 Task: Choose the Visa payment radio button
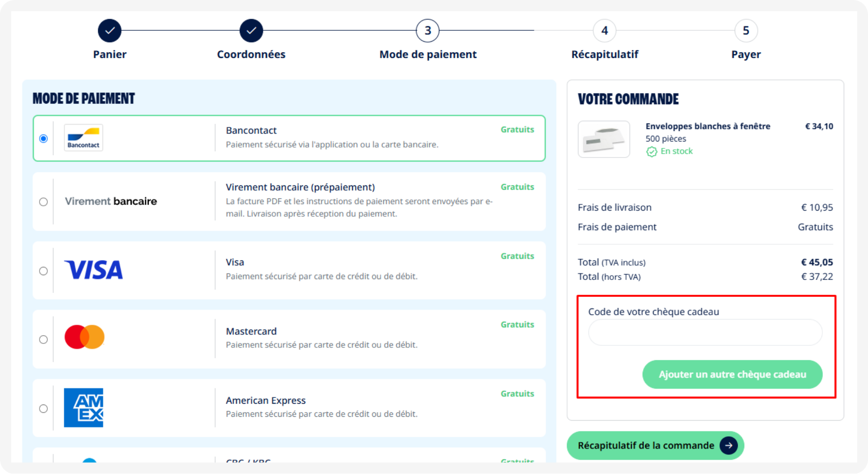coord(43,271)
